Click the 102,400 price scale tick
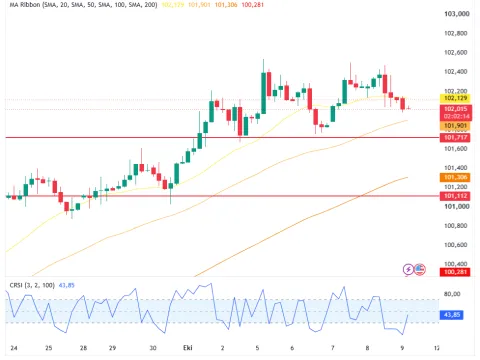The height and width of the screenshot is (360, 480). [456, 72]
